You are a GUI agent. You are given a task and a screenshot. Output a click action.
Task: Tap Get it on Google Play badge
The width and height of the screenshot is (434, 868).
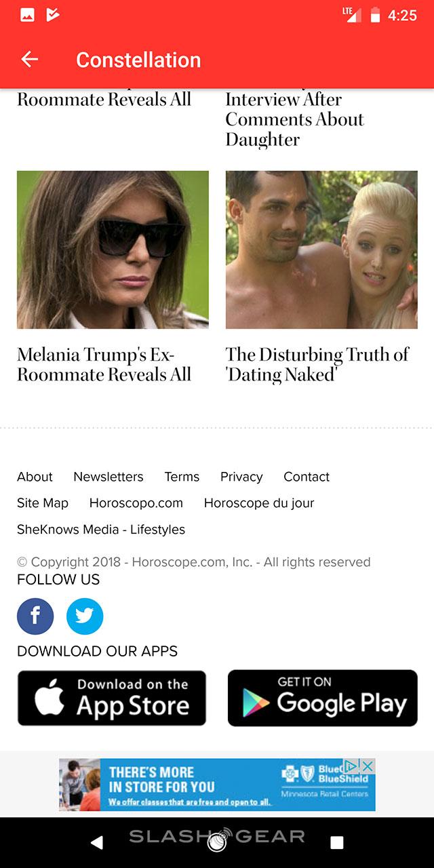click(323, 698)
